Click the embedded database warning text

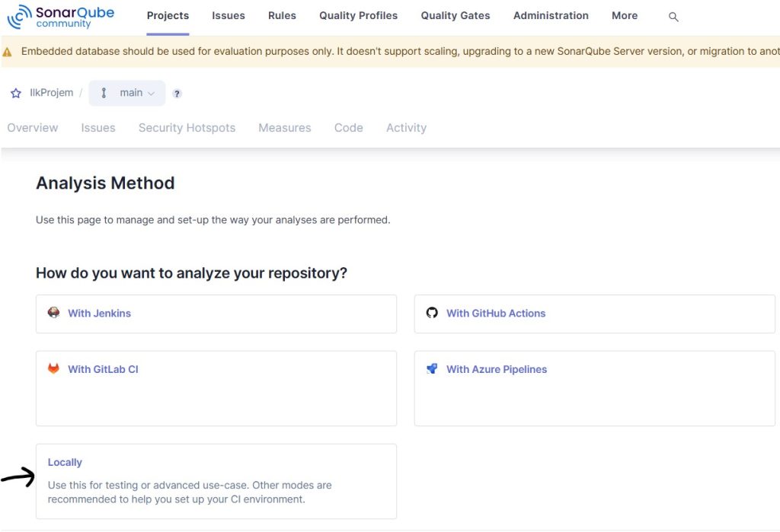coord(401,51)
